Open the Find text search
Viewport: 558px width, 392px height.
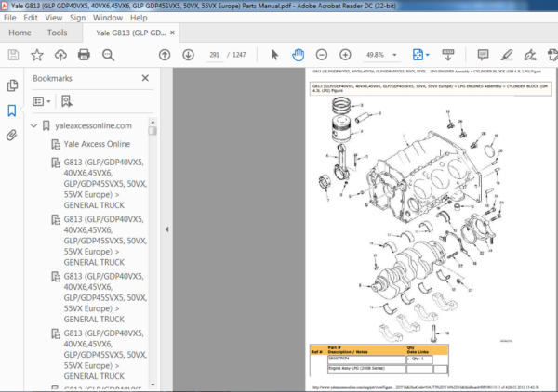click(108, 55)
